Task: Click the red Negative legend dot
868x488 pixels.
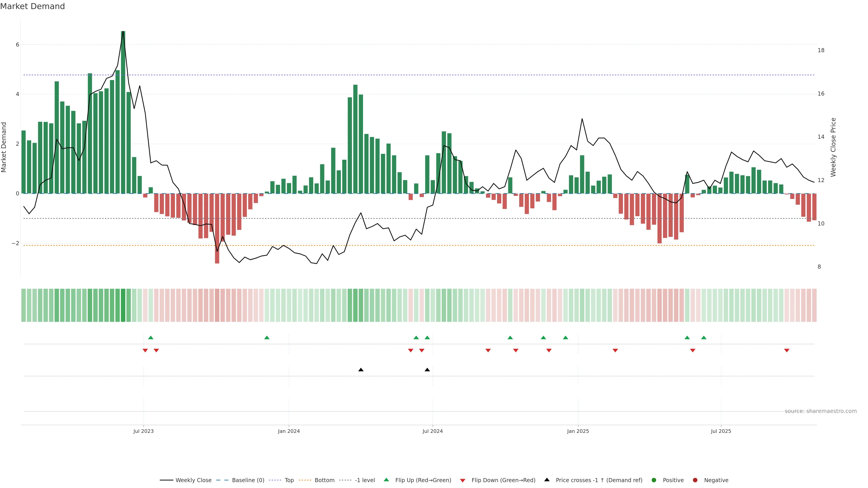Action: (695, 480)
